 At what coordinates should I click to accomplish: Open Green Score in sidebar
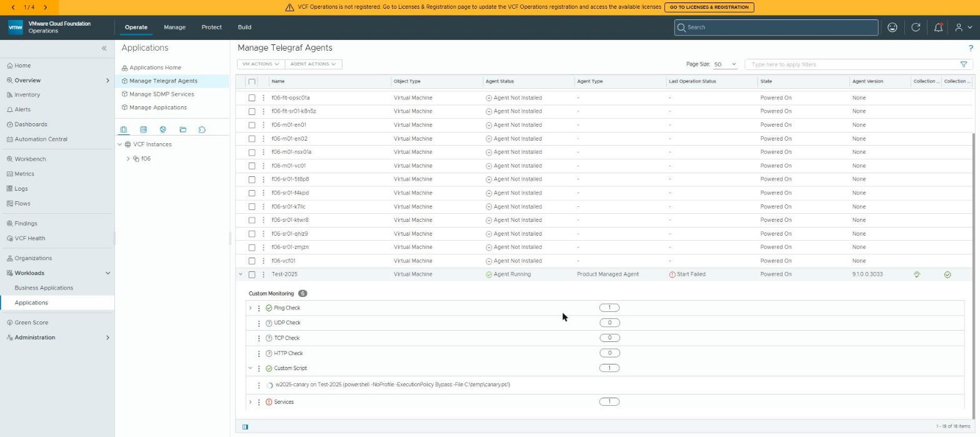click(31, 323)
